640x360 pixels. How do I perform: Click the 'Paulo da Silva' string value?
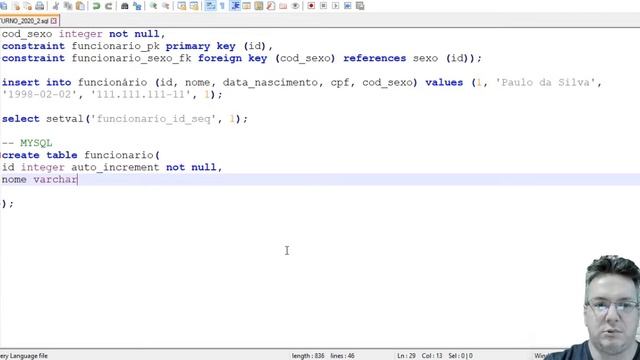[545, 82]
